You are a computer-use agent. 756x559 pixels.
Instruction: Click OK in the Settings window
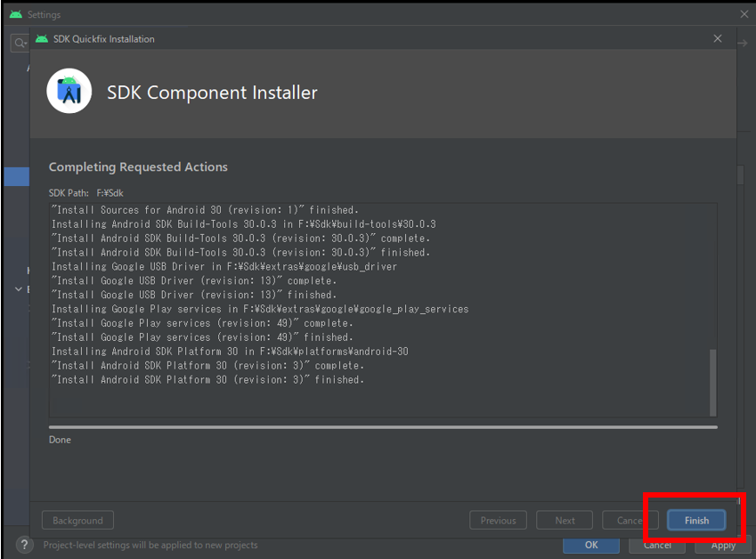(x=591, y=546)
